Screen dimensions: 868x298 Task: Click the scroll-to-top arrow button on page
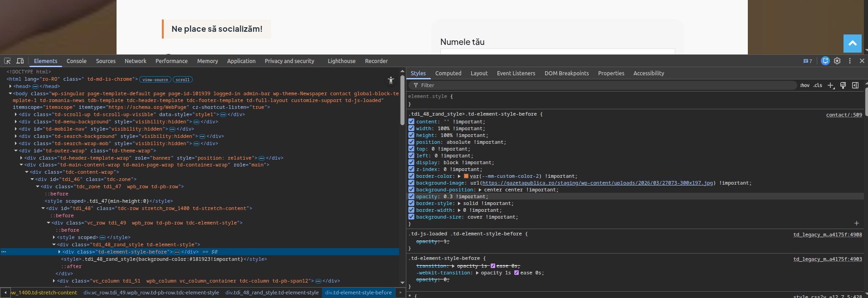pyautogui.click(x=853, y=44)
